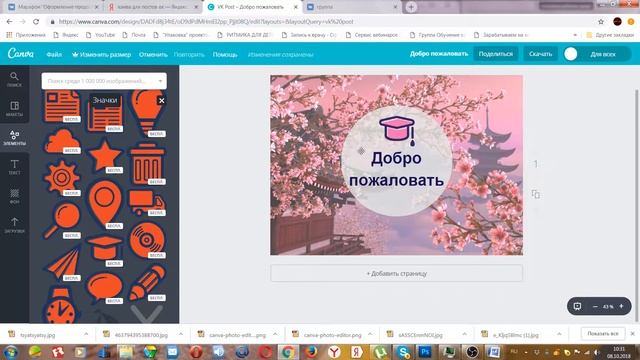The height and width of the screenshot is (360, 640).
Task: Open Photoshop from the taskbar
Action: pyautogui.click(x=424, y=352)
